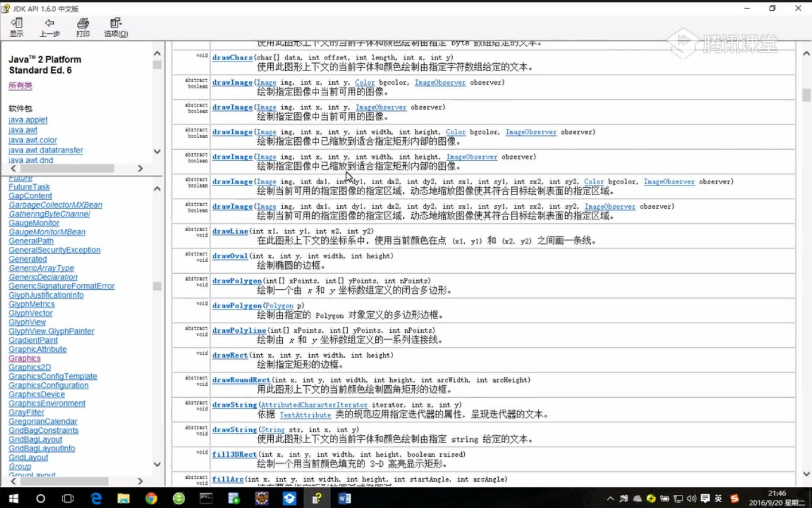812x508 pixels.
Task: Open Task View on the taskbar
Action: coord(68,498)
